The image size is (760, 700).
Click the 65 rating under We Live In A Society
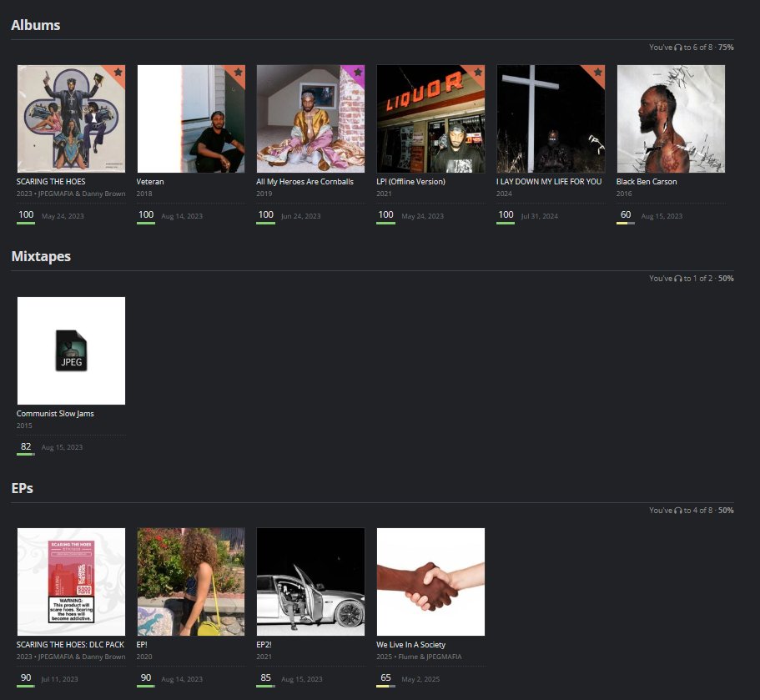(x=385, y=677)
